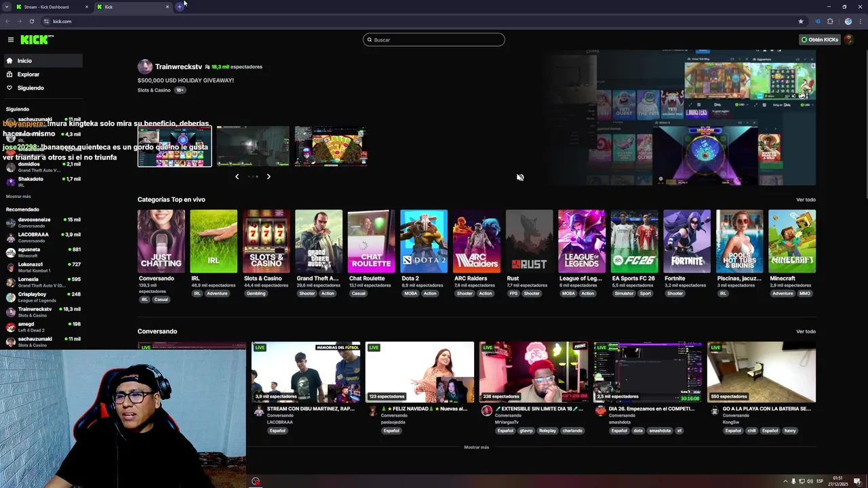Unmute the featured stream preview
Image resolution: width=868 pixels, height=488 pixels.
[x=520, y=178]
